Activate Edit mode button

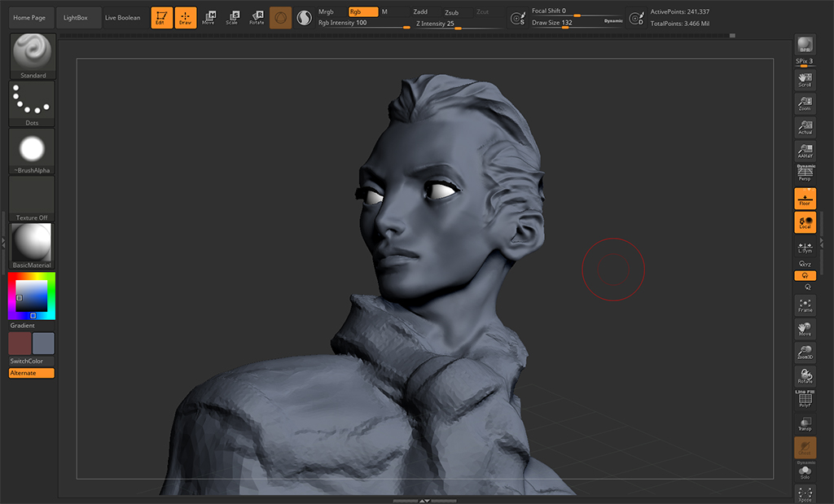click(162, 18)
